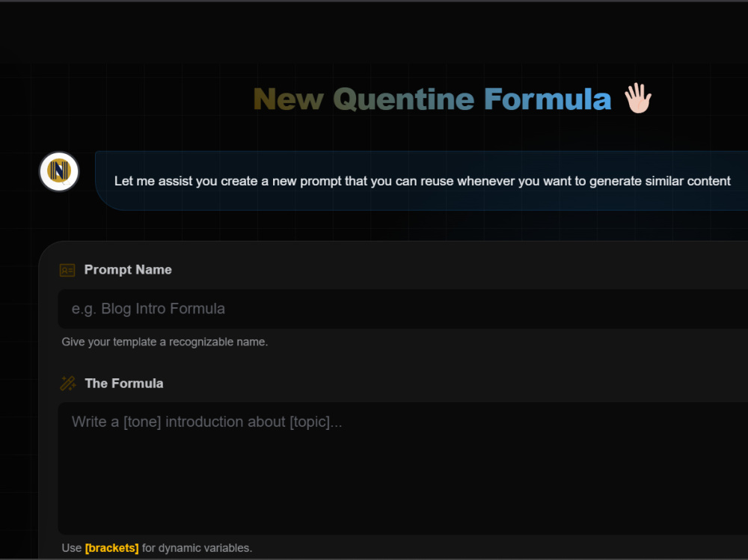This screenshot has height=560, width=748.
Task: Click the magic wand icon beside The Formula
Action: tap(68, 384)
